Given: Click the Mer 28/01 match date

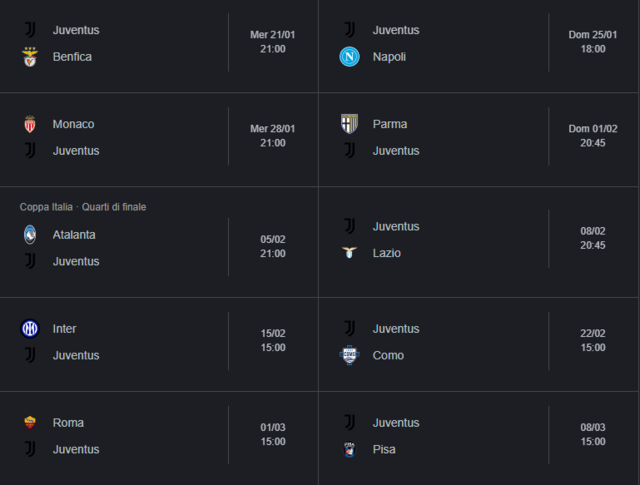Looking at the screenshot, I should coord(273,129).
